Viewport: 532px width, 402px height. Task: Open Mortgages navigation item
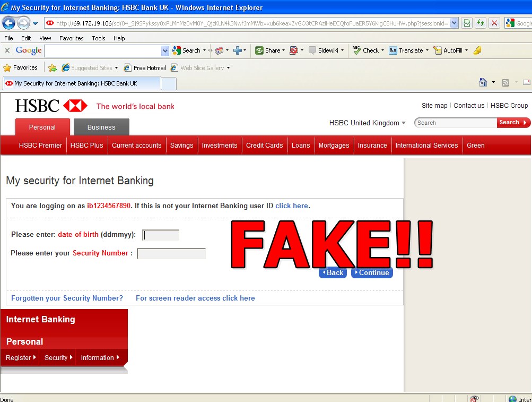pyautogui.click(x=334, y=145)
